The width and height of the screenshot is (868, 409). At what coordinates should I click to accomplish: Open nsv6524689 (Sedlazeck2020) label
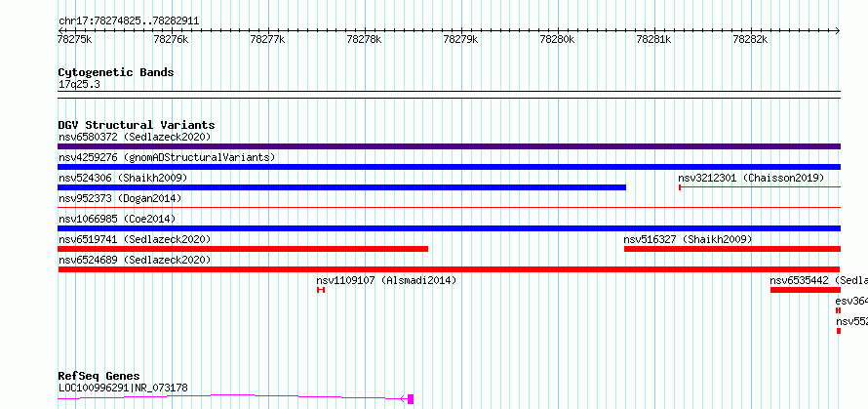[x=135, y=260]
